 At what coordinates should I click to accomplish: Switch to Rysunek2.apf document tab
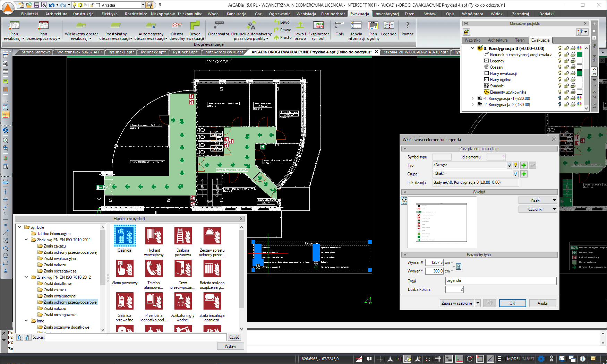(x=153, y=52)
